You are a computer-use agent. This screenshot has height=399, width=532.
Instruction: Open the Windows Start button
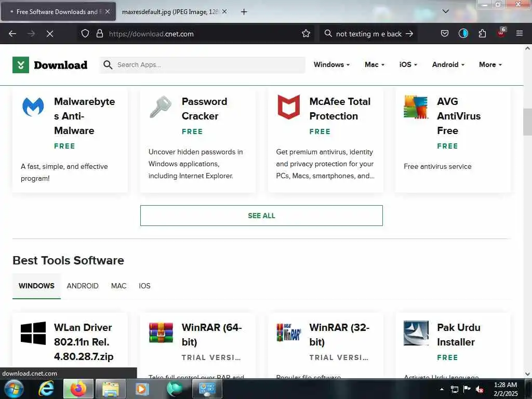(x=14, y=389)
